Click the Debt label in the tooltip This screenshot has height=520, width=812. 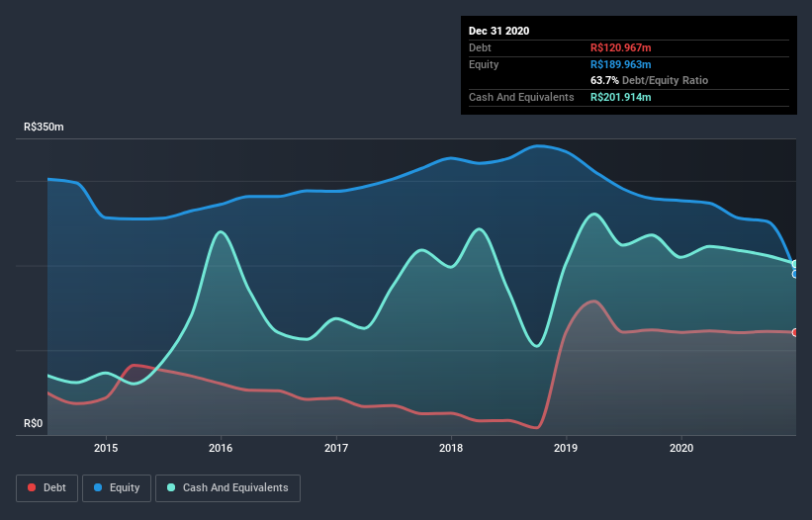(x=480, y=47)
